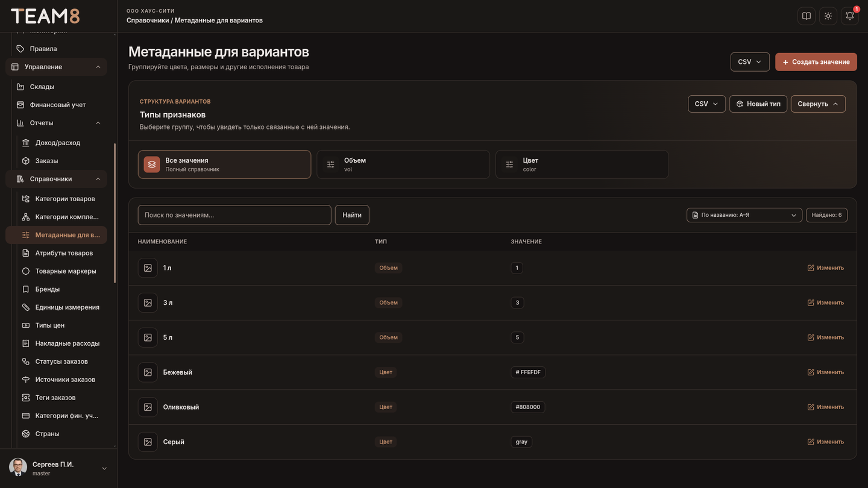868x488 pixels.
Task: Click the Новый тип button
Action: (758, 104)
